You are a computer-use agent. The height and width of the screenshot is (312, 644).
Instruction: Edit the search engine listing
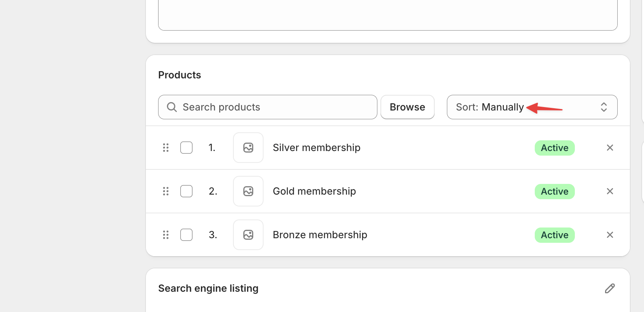tap(610, 288)
